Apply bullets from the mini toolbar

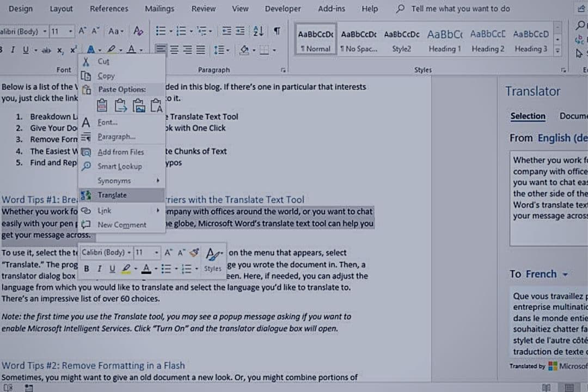[166, 268]
